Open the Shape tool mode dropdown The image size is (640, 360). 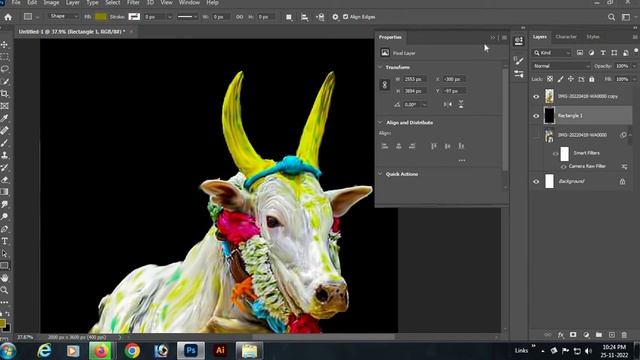(x=64, y=16)
